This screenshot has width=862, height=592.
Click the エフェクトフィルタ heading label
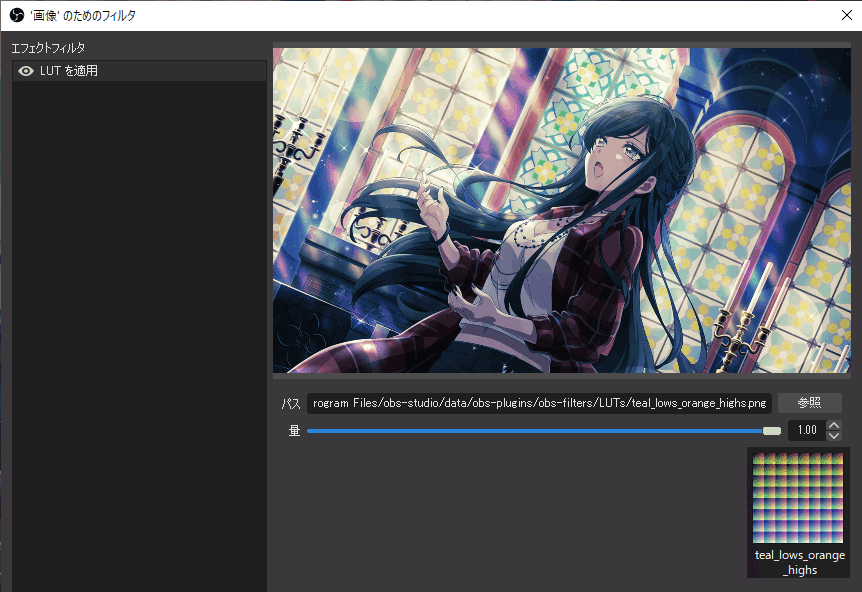tap(48, 48)
